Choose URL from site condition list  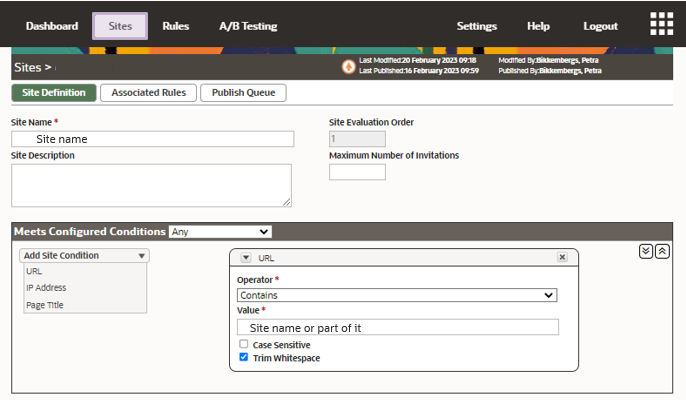pyautogui.click(x=34, y=271)
